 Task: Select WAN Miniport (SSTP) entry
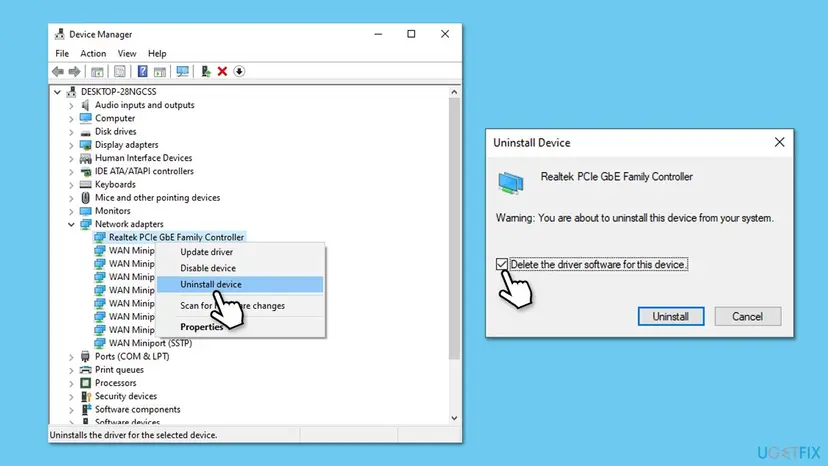(150, 343)
